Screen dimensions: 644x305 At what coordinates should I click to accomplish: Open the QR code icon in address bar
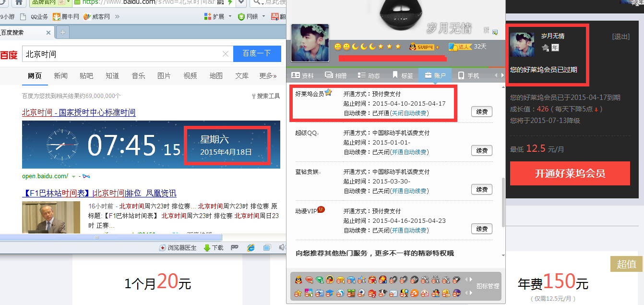pyautogui.click(x=220, y=2)
